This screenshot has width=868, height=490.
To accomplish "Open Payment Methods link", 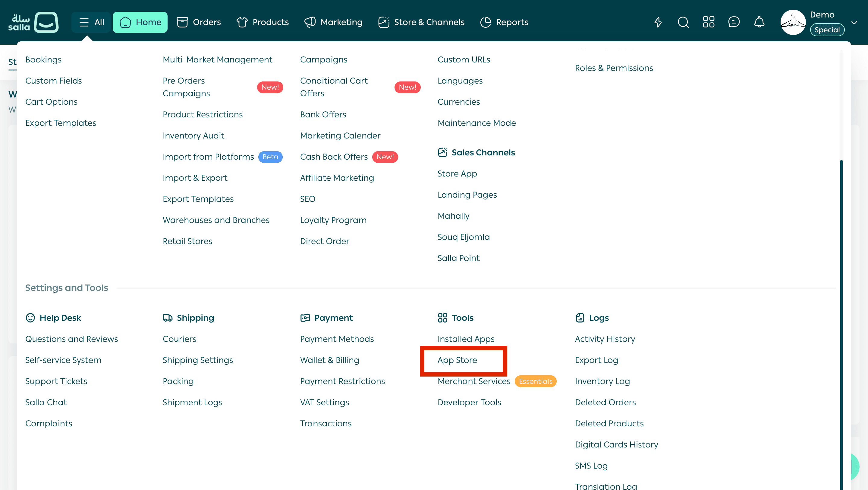I will tap(337, 339).
